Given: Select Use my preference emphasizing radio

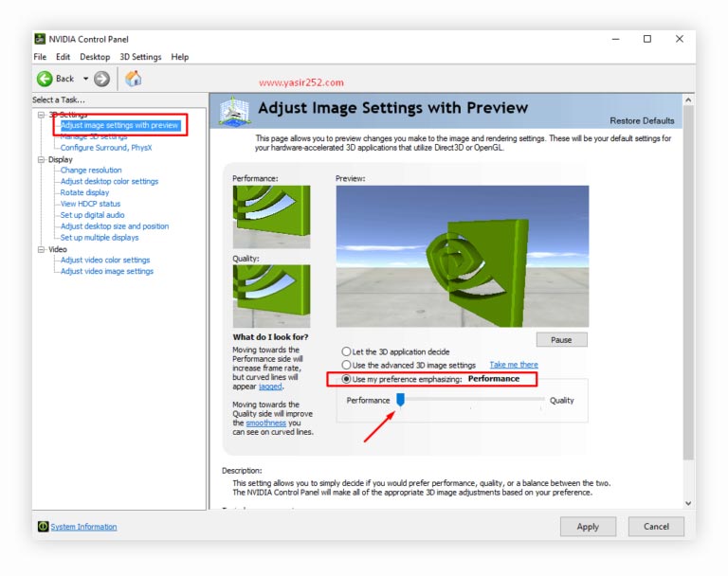Looking at the screenshot, I should click(x=346, y=379).
